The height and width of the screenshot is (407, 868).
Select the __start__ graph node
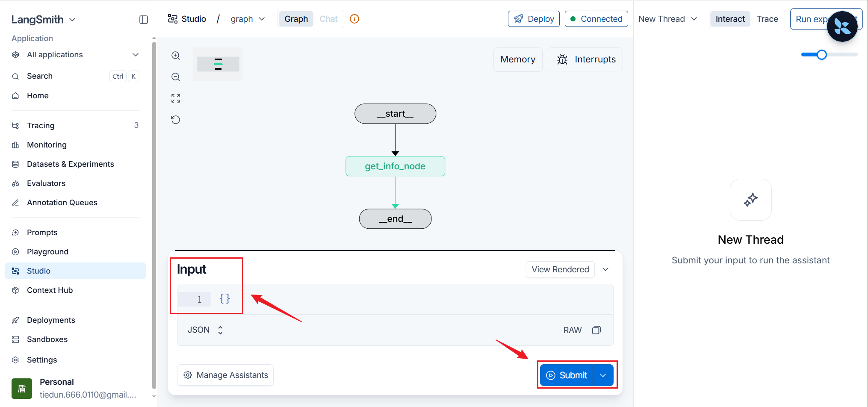(395, 114)
